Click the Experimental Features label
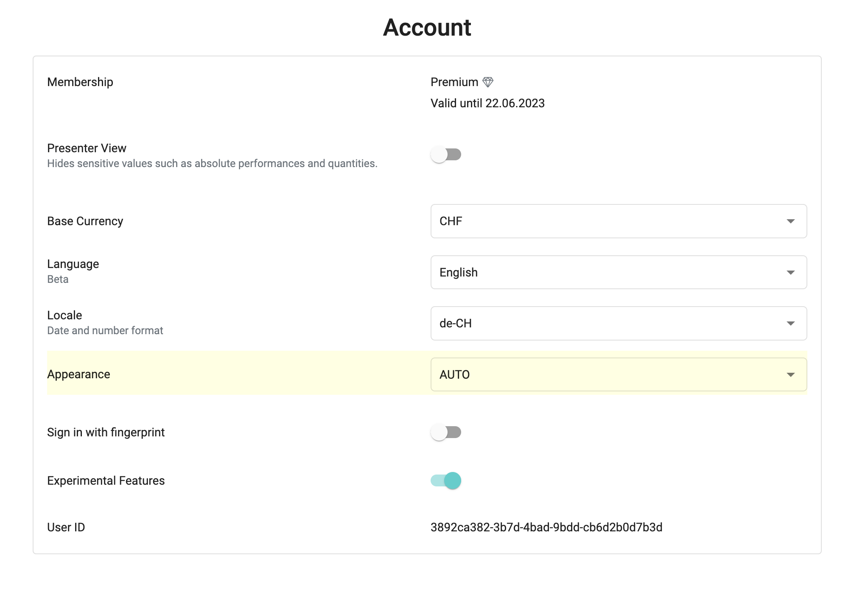868x592 pixels. click(x=106, y=480)
